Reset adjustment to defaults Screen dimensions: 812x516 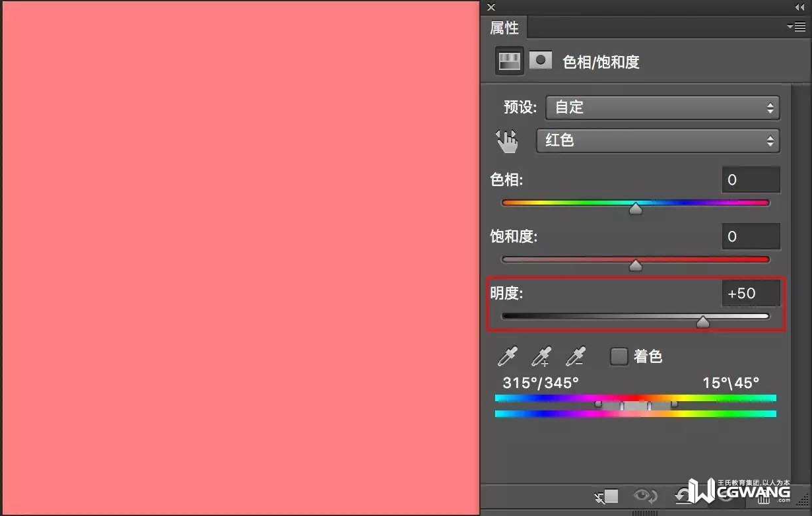coord(681,496)
